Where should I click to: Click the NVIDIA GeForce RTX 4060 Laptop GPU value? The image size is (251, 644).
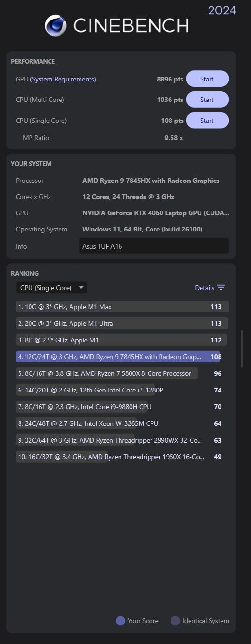[x=155, y=213]
